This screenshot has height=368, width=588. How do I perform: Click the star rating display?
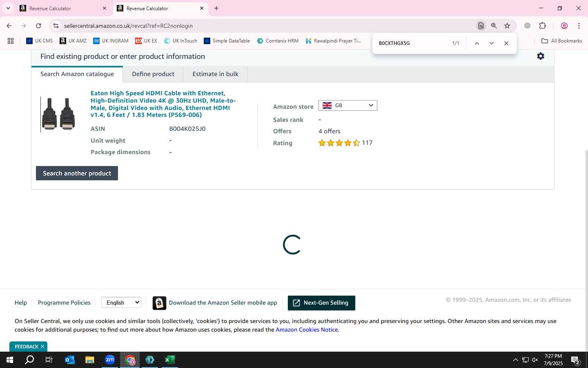click(x=339, y=143)
